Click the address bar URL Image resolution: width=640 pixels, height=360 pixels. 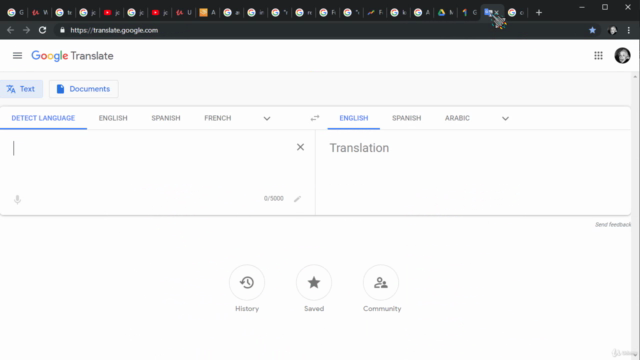[x=114, y=30]
